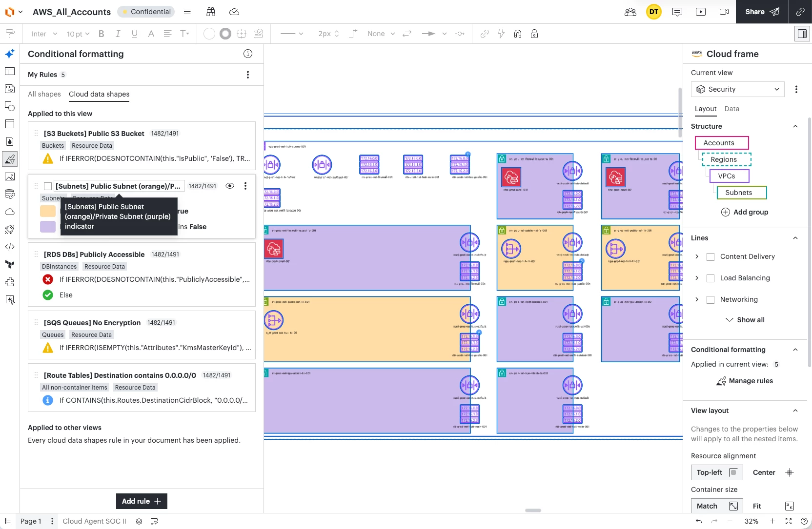Click Add group under Structure
The image size is (812, 529).
pyautogui.click(x=745, y=212)
